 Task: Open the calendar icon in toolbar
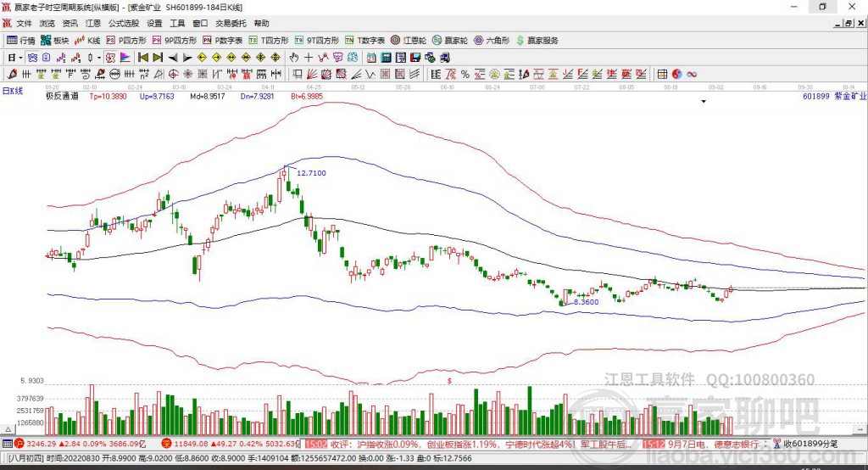coord(371,58)
